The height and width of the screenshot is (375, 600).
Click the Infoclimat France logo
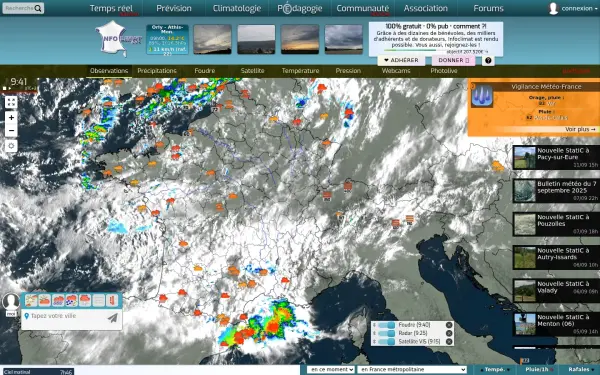click(118, 39)
